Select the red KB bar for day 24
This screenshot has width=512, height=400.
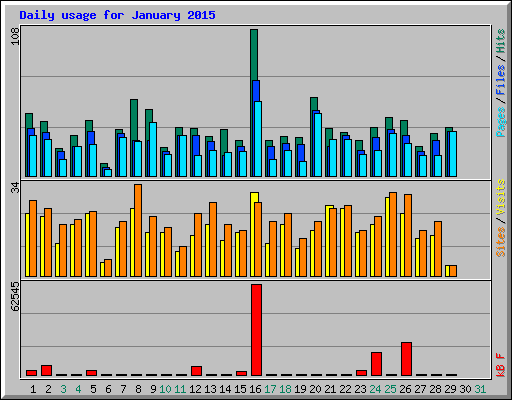pyautogui.click(x=376, y=364)
